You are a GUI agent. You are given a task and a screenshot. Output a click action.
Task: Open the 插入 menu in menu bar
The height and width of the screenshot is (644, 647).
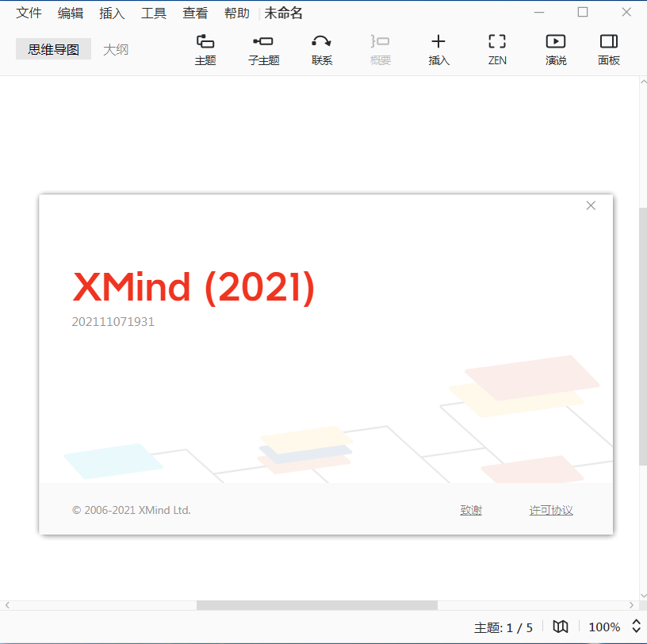tap(113, 13)
